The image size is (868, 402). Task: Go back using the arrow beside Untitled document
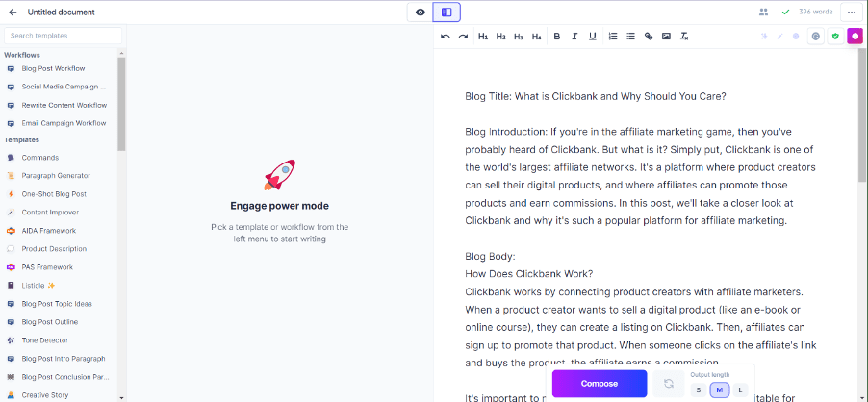pos(13,13)
